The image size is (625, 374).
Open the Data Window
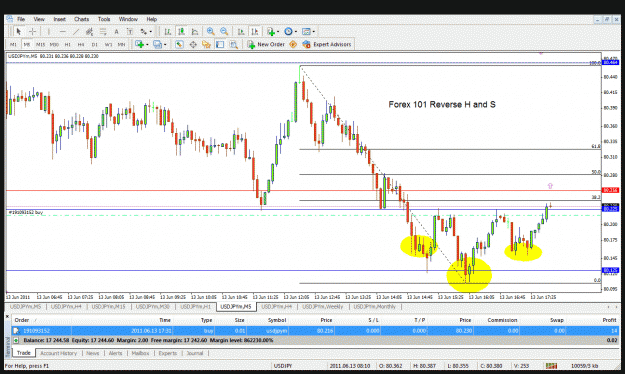(193, 44)
